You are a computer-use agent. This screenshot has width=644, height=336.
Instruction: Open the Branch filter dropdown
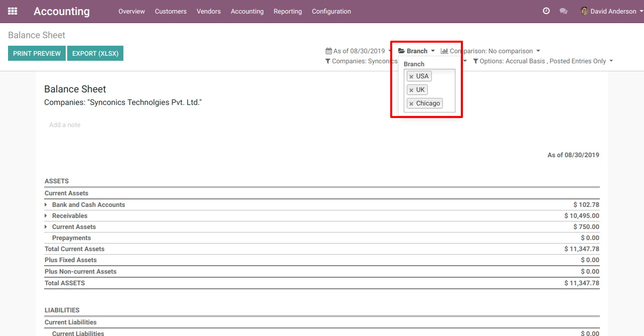(x=416, y=51)
